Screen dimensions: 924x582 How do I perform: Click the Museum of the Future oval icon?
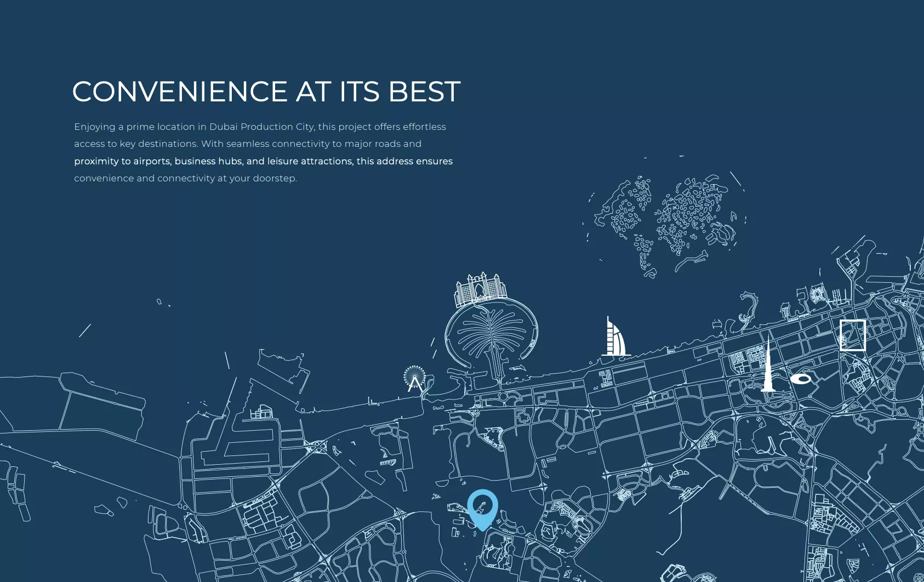(801, 379)
